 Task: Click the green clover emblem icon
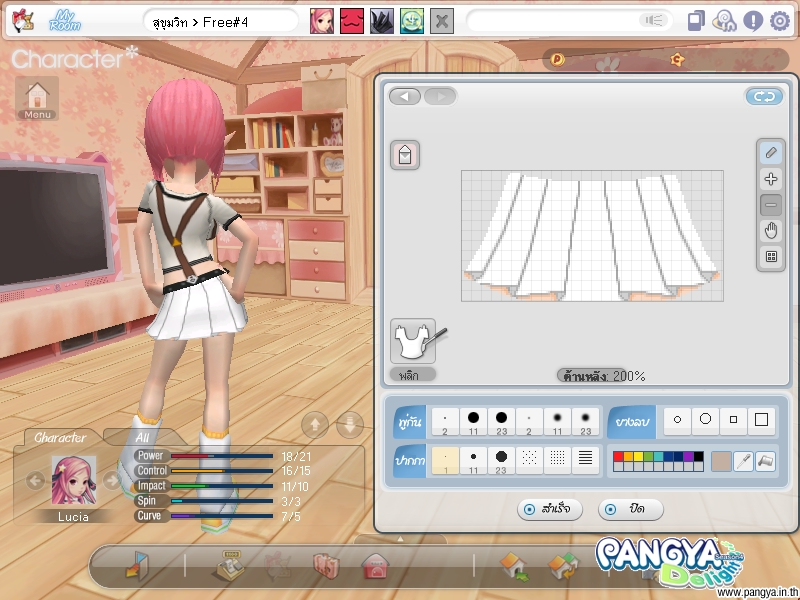(x=412, y=21)
